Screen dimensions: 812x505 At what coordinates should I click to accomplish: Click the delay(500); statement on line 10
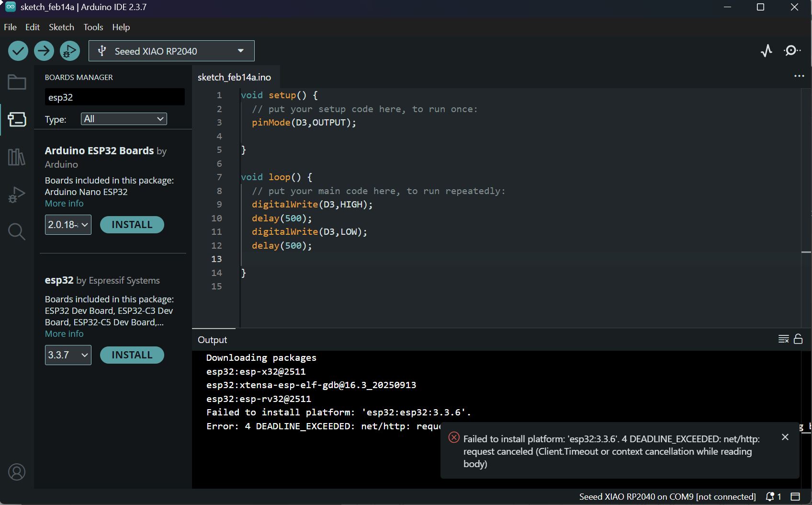[x=282, y=218]
